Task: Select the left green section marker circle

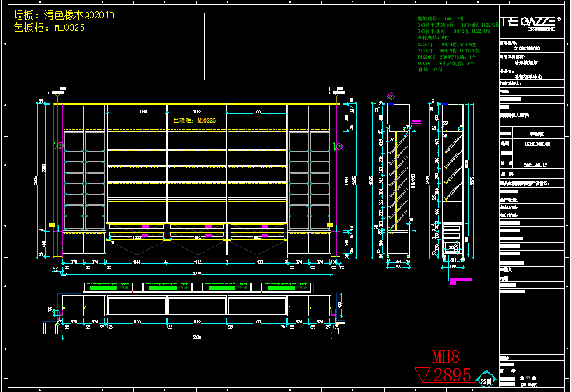Action: coord(59,146)
